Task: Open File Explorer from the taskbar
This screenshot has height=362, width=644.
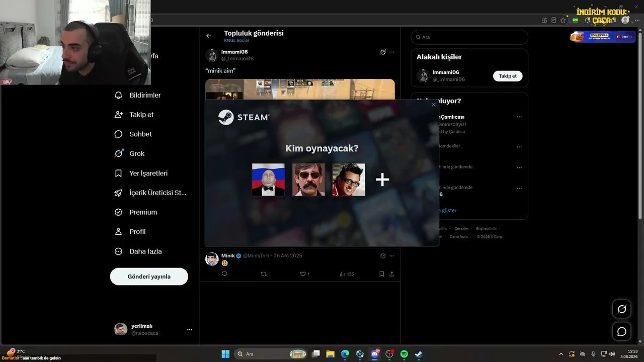Action: point(331,354)
